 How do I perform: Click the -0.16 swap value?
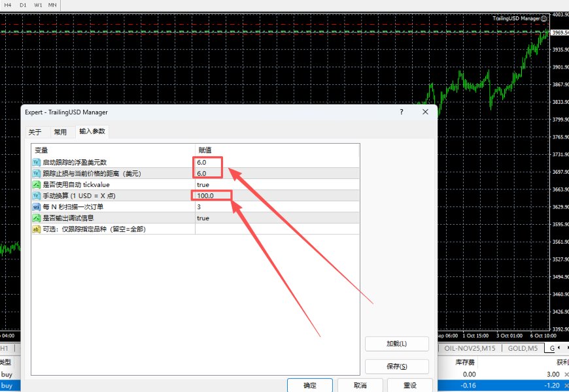pos(468,385)
